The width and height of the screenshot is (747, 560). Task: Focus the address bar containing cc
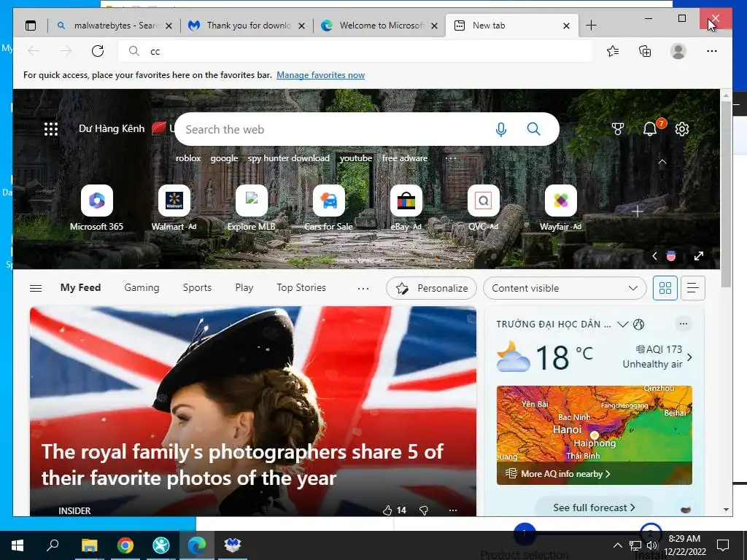pos(355,51)
